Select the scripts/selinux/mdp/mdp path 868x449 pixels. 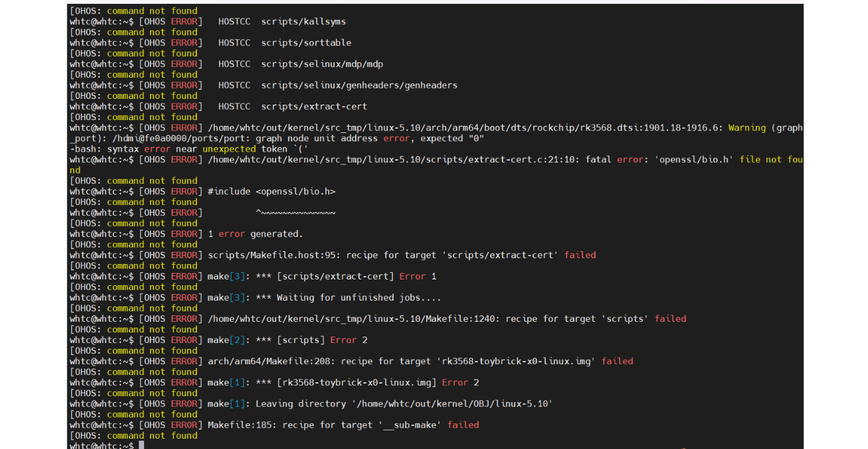click(321, 64)
